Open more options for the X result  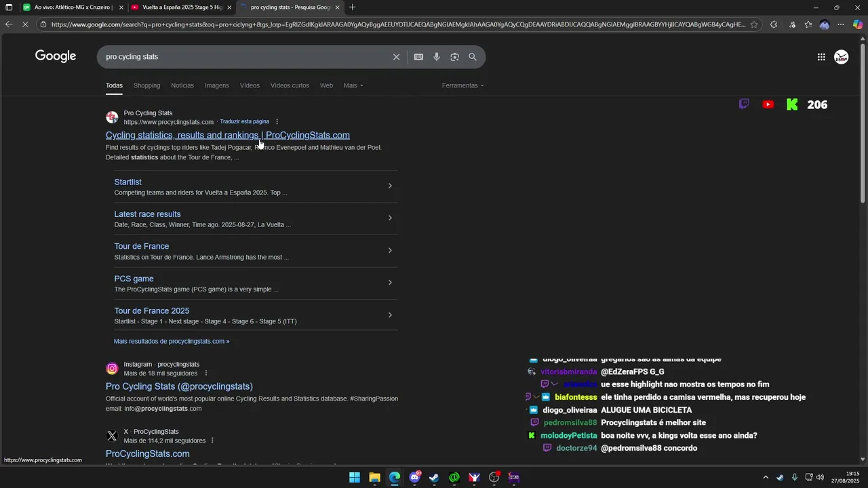click(212, 441)
